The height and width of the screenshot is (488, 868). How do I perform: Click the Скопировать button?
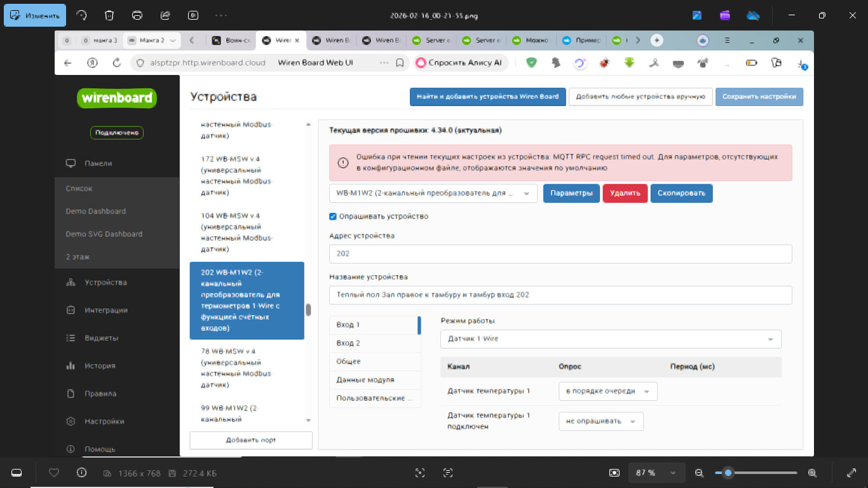click(x=681, y=193)
